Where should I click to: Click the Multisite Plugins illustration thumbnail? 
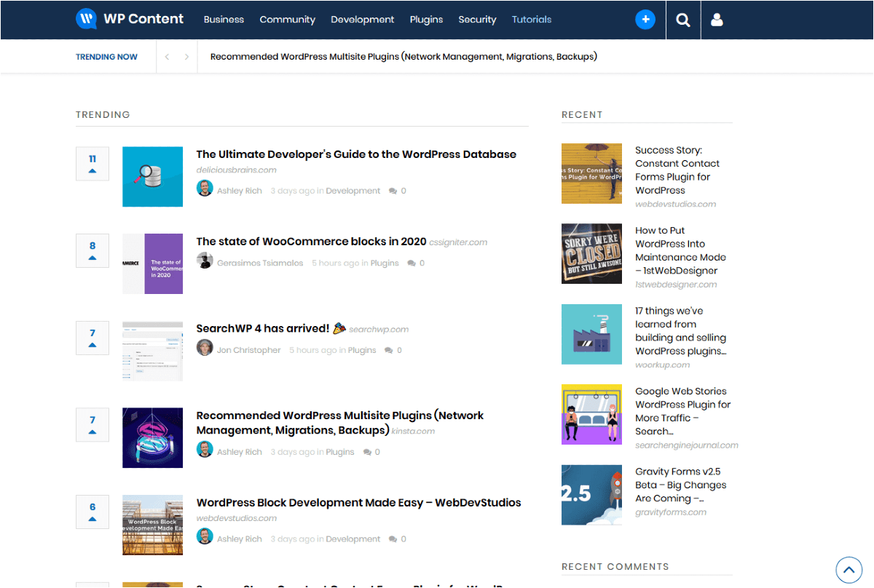coord(152,437)
